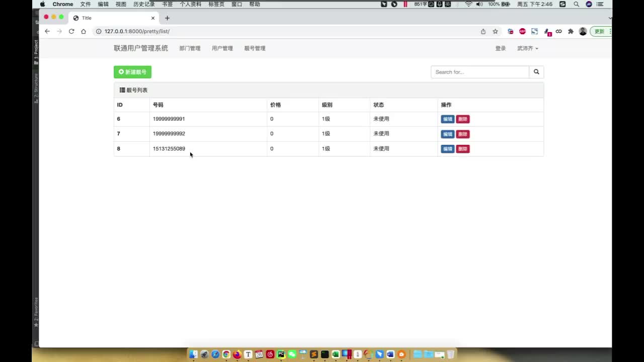The image size is (644, 362).
Task: Select number cell 19999999991
Action: click(x=169, y=119)
